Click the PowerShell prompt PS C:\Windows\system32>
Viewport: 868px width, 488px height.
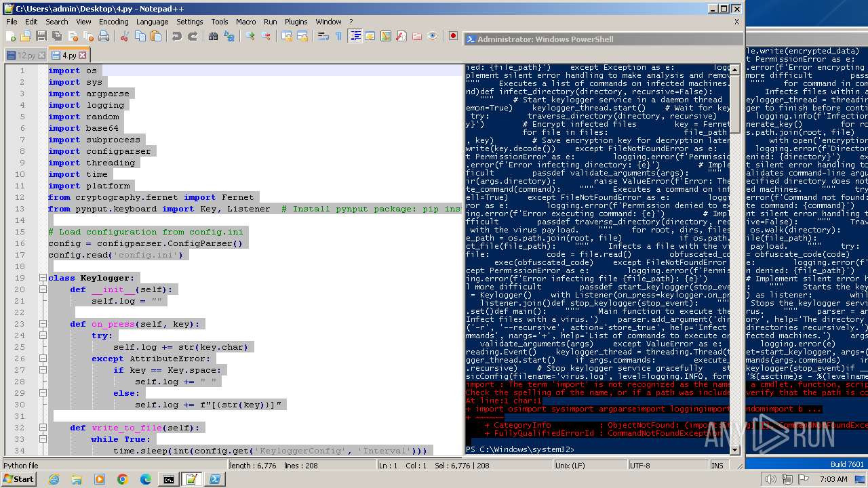(x=519, y=449)
